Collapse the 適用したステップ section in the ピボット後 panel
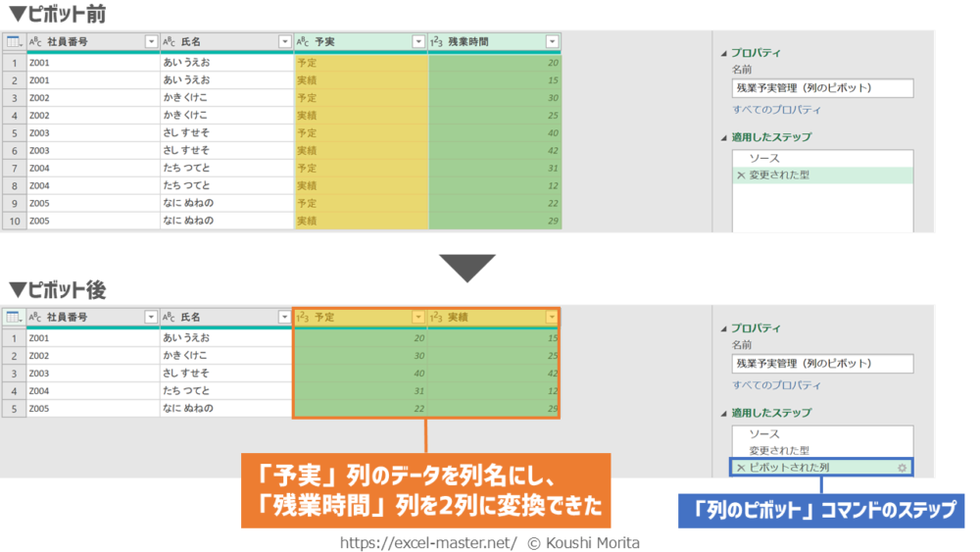This screenshot has width=980, height=552. click(724, 413)
